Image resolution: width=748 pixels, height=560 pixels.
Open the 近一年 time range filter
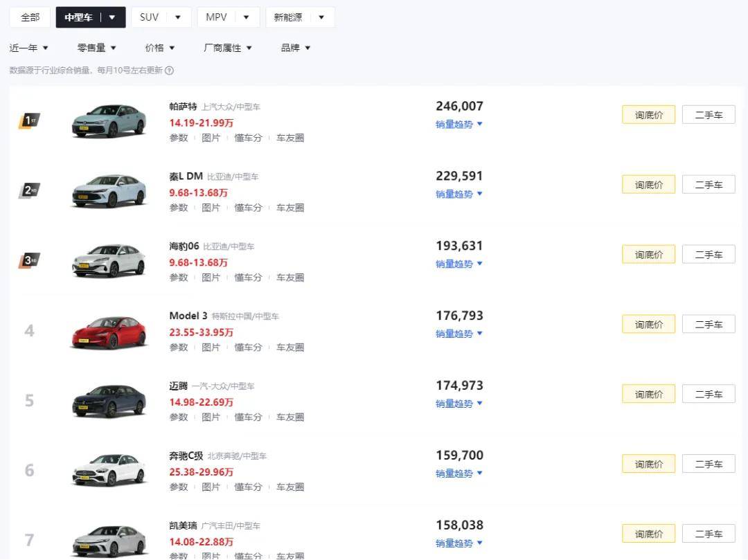click(x=28, y=48)
